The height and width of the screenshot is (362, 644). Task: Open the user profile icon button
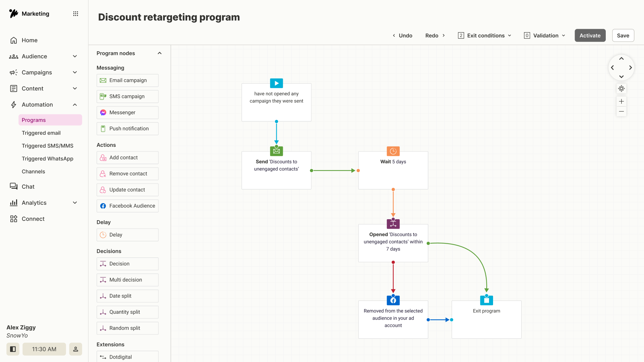coord(75,349)
